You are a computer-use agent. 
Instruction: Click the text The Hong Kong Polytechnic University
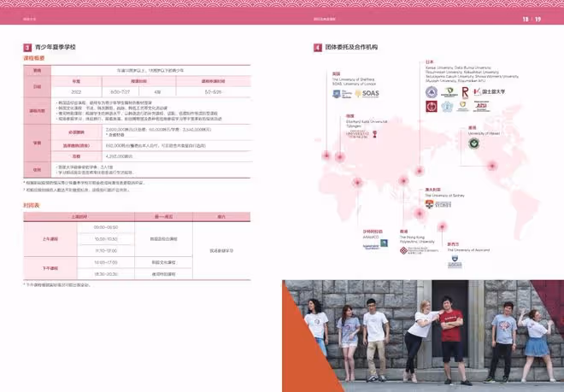(x=417, y=239)
